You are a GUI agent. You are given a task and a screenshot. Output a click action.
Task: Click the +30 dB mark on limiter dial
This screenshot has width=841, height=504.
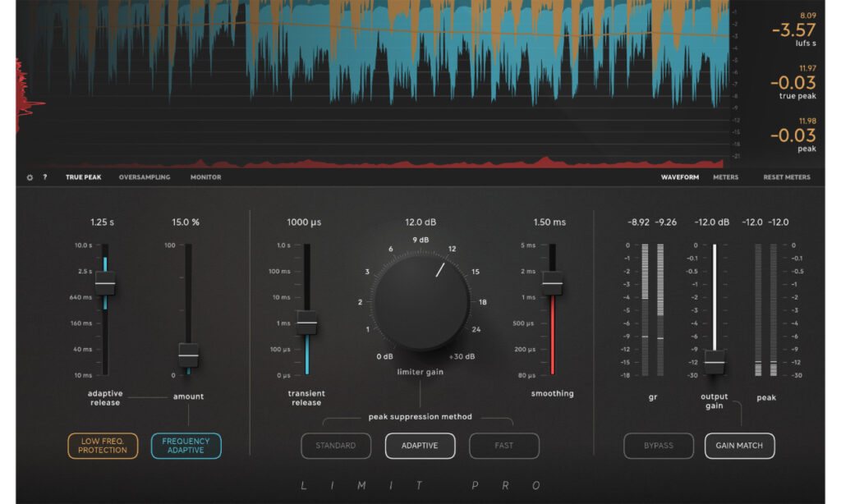tap(462, 356)
